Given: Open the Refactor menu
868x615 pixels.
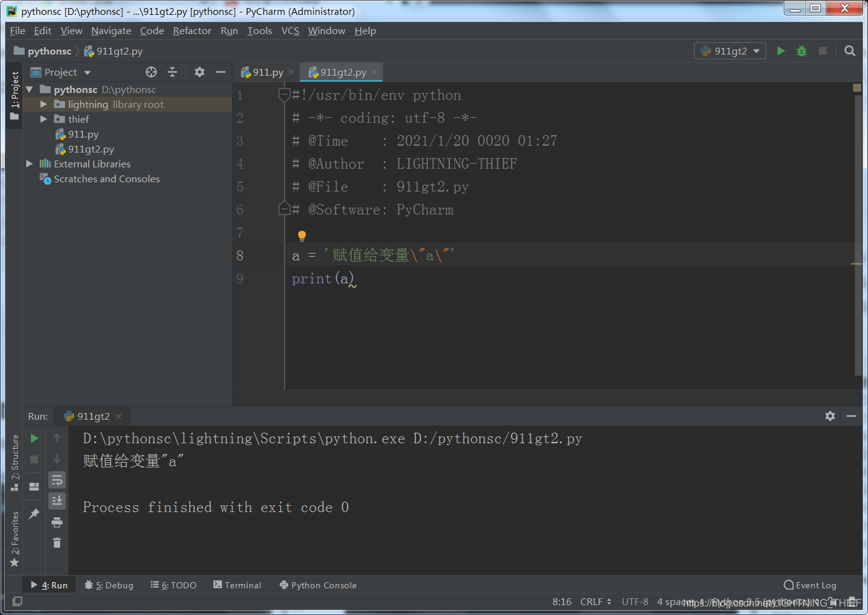Looking at the screenshot, I should [x=192, y=30].
